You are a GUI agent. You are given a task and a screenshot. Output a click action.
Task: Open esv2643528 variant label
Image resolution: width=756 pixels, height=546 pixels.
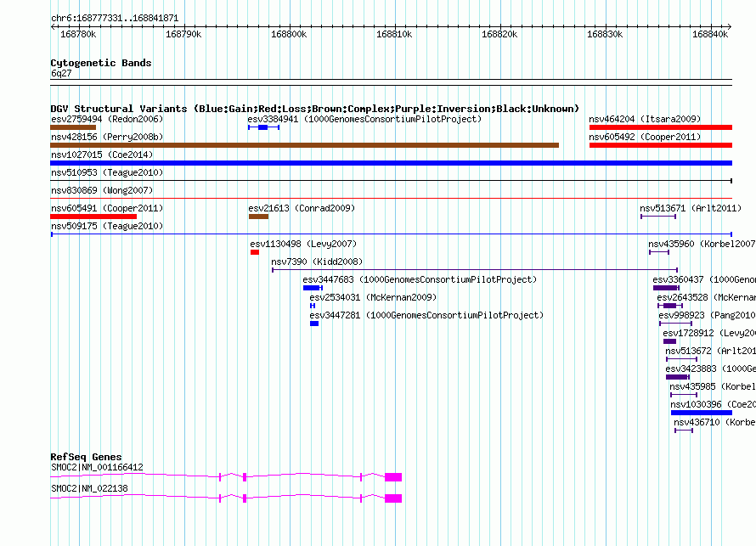coord(706,297)
